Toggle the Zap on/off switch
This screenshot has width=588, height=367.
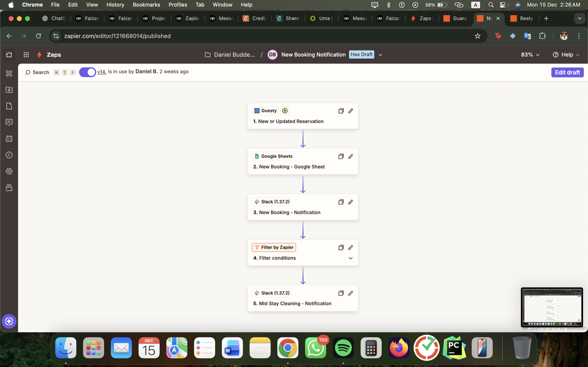[x=87, y=72]
